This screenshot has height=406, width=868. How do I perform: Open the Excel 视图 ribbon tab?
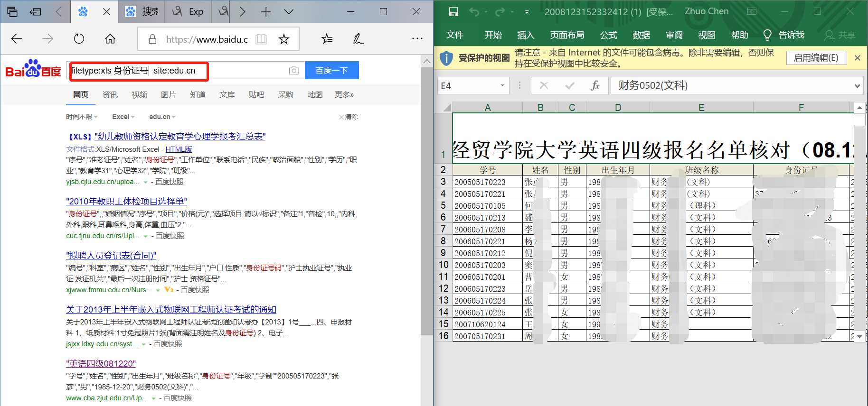(707, 35)
